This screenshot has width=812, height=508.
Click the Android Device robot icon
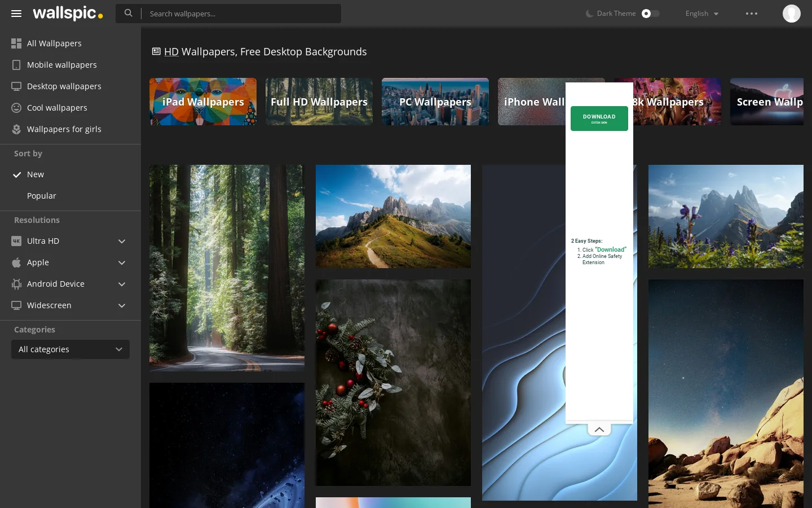click(16, 284)
